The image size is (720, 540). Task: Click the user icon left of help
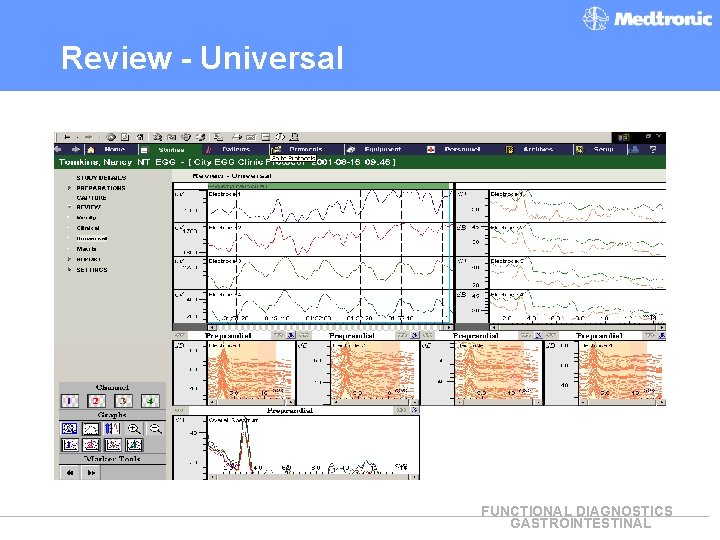(x=634, y=149)
